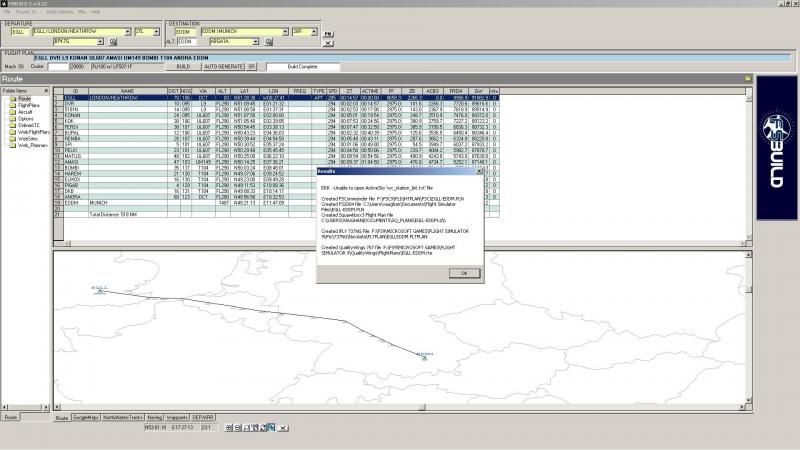Click the map vertical scrollbar down arrow
The image size is (800, 450).
748,401
